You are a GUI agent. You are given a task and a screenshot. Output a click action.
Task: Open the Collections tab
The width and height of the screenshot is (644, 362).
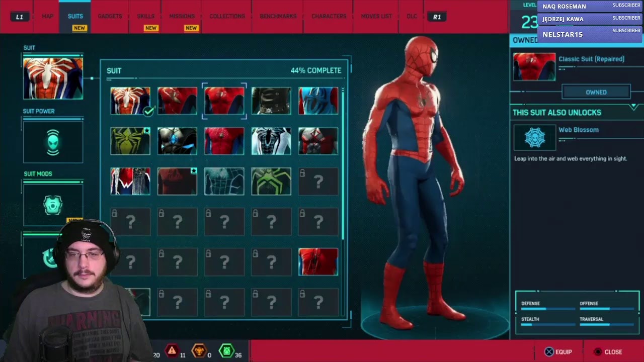click(227, 17)
